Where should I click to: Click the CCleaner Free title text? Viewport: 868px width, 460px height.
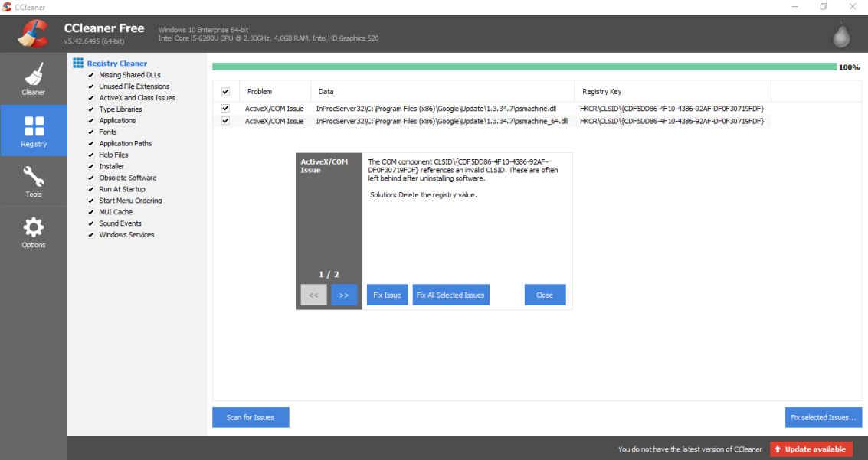click(104, 28)
